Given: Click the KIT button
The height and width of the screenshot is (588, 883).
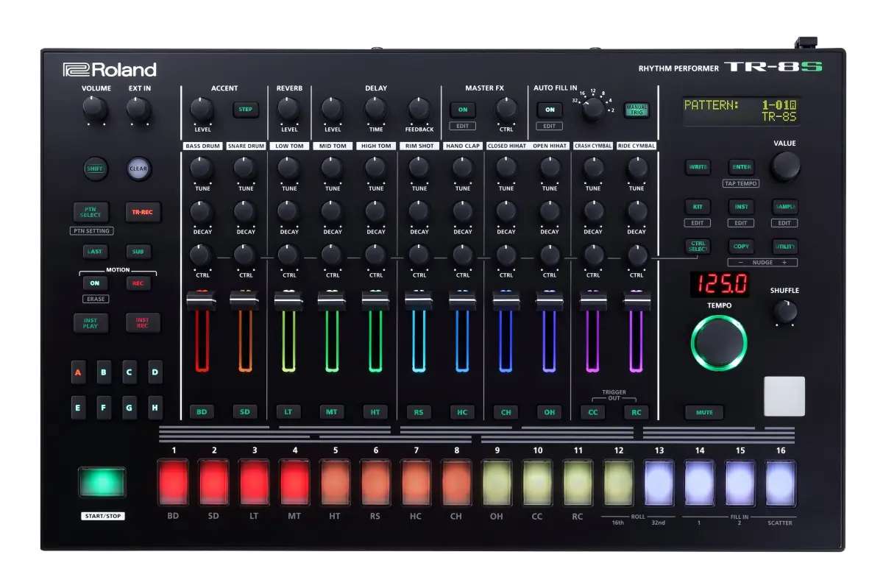Looking at the screenshot, I should click(x=698, y=207).
